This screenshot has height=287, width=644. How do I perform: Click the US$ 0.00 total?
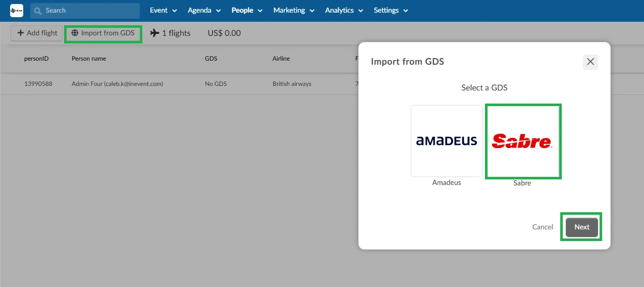click(x=224, y=33)
